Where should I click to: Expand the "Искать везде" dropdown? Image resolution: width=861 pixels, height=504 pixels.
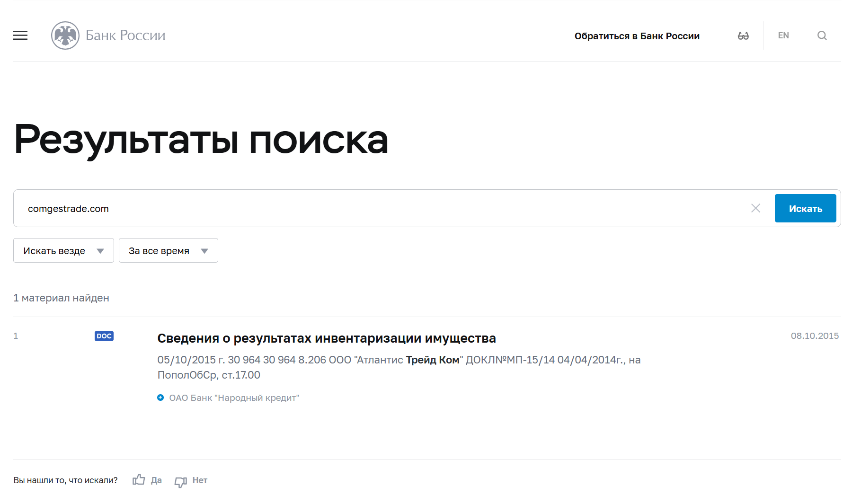pos(63,251)
